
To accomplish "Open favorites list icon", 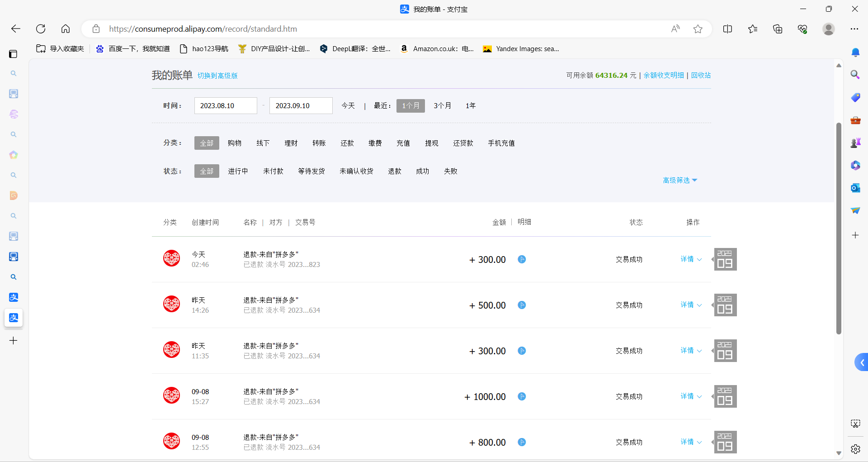I will pyautogui.click(x=753, y=29).
